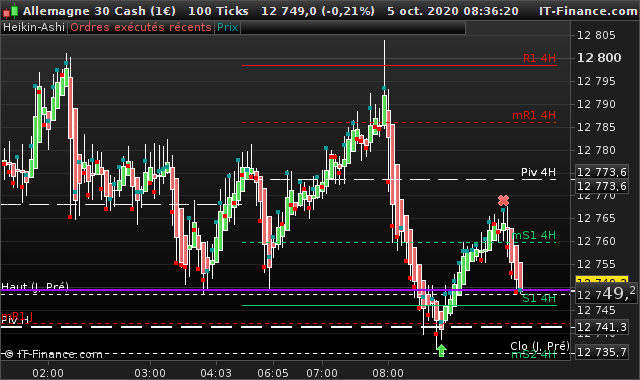The width and height of the screenshot is (640, 380).
Task: Click the 03:00 time axis label
Action: [x=150, y=373]
